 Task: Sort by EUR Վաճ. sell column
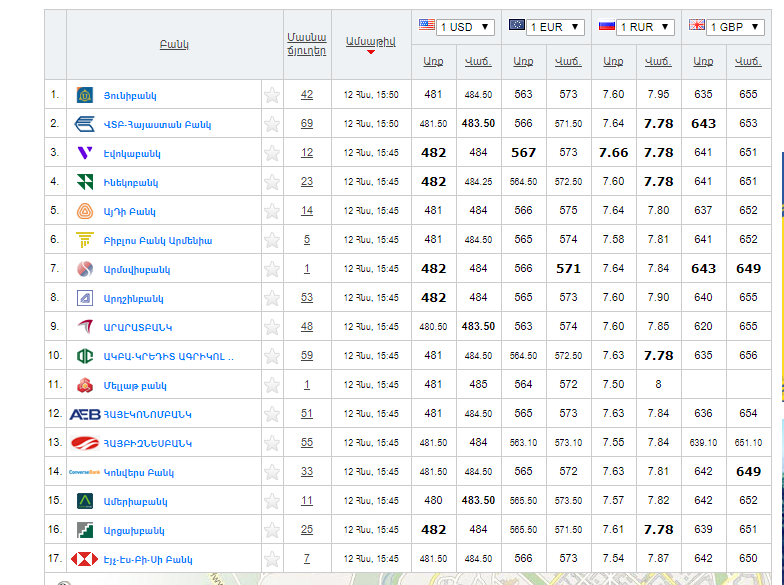568,62
